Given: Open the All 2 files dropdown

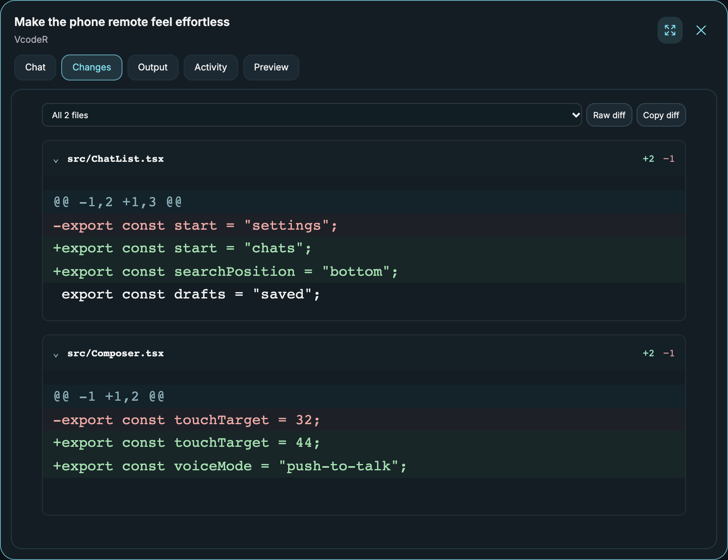Looking at the screenshot, I should pos(312,115).
